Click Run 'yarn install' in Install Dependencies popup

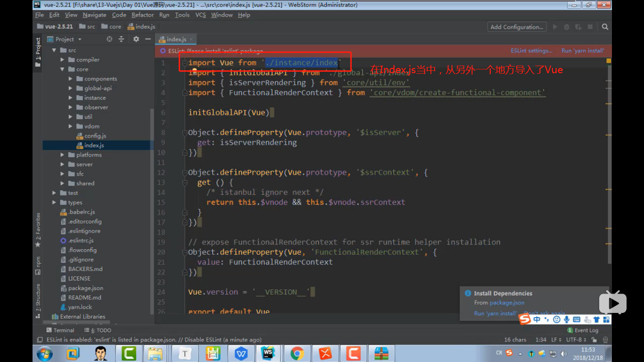495,313
